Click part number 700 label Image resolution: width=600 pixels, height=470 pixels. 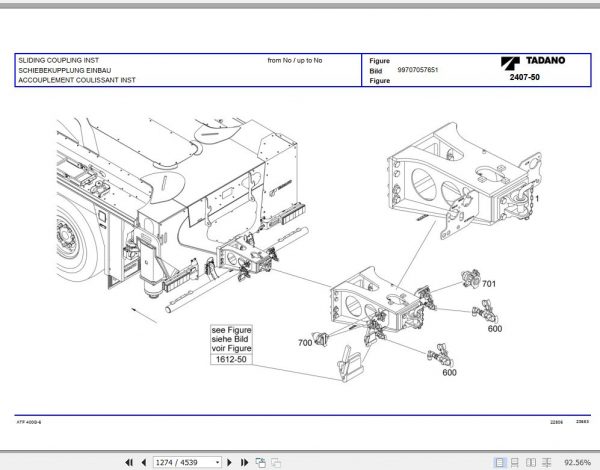click(305, 343)
